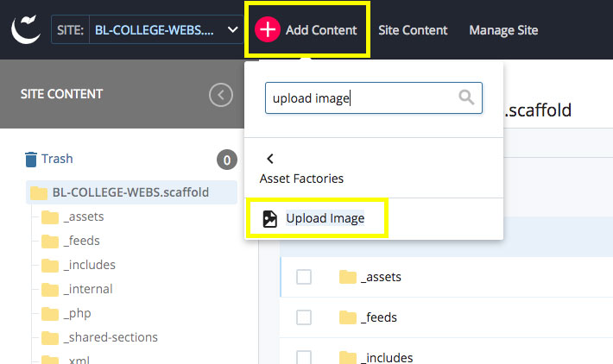
Task: Open _includes folder in sidebar tree
Action: [x=90, y=265]
